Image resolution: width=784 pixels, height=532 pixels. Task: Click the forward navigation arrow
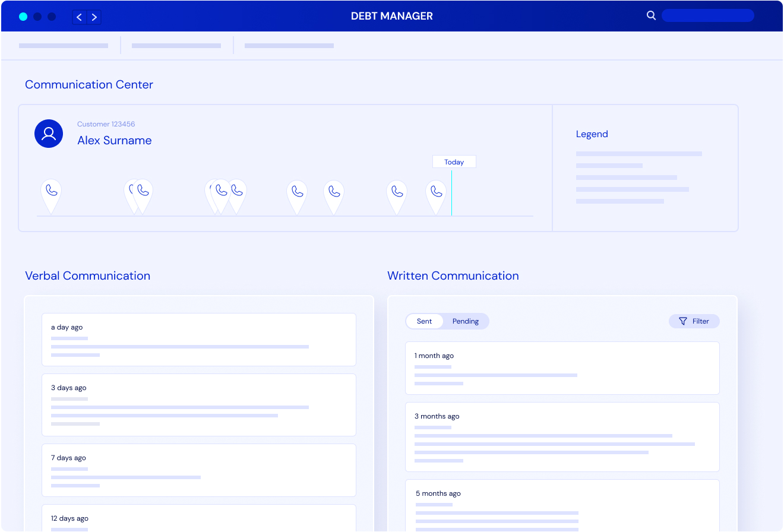[x=94, y=17]
